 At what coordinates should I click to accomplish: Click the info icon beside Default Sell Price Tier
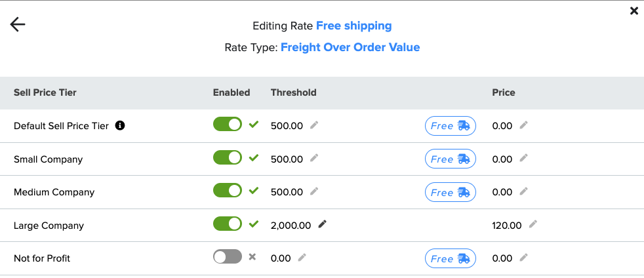[x=120, y=125]
